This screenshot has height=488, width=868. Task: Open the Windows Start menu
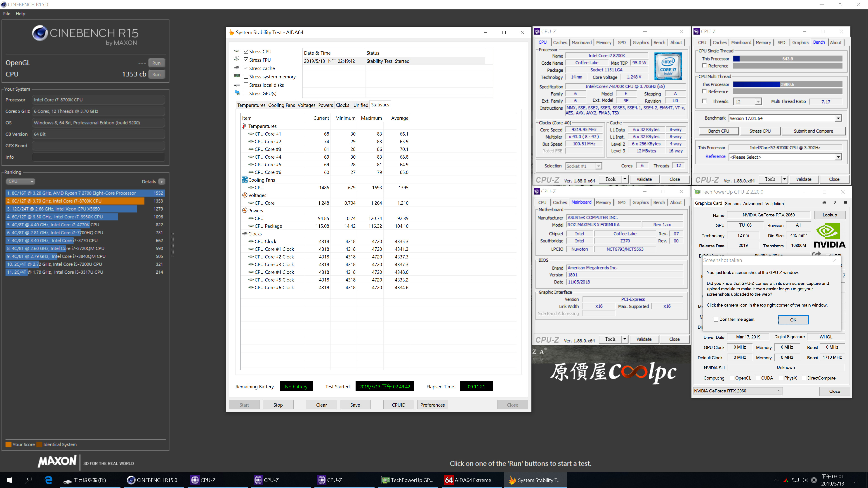pos(9,480)
